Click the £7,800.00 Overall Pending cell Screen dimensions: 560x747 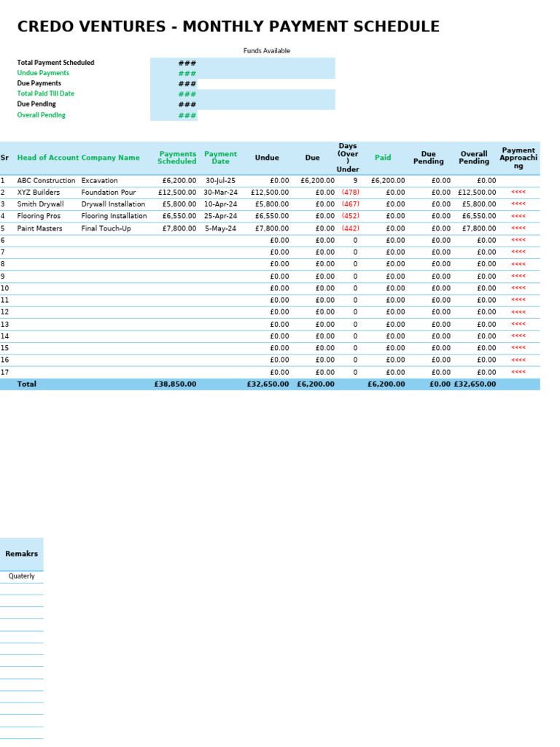point(479,228)
